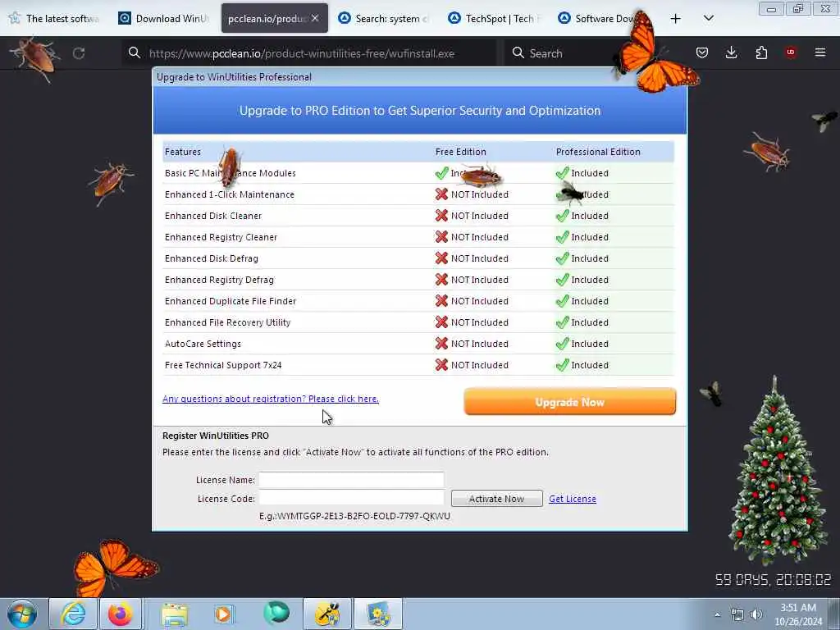Close the pcclean.io tab

tap(315, 18)
